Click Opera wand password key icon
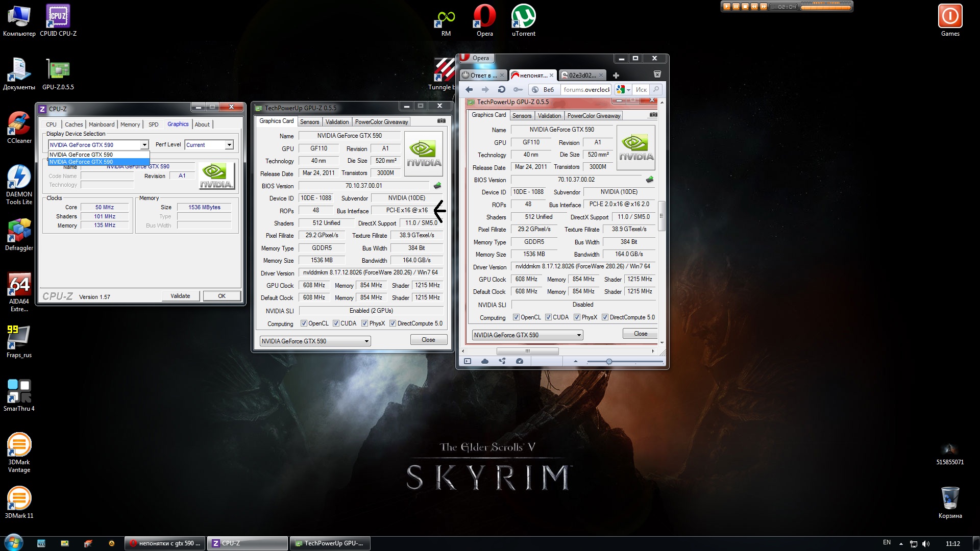This screenshot has height=551, width=980. pyautogui.click(x=518, y=90)
